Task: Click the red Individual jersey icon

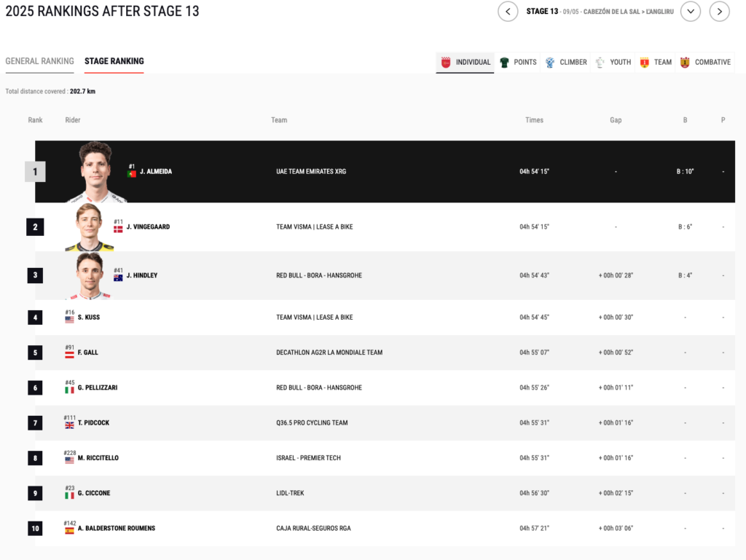Action: coord(446,63)
